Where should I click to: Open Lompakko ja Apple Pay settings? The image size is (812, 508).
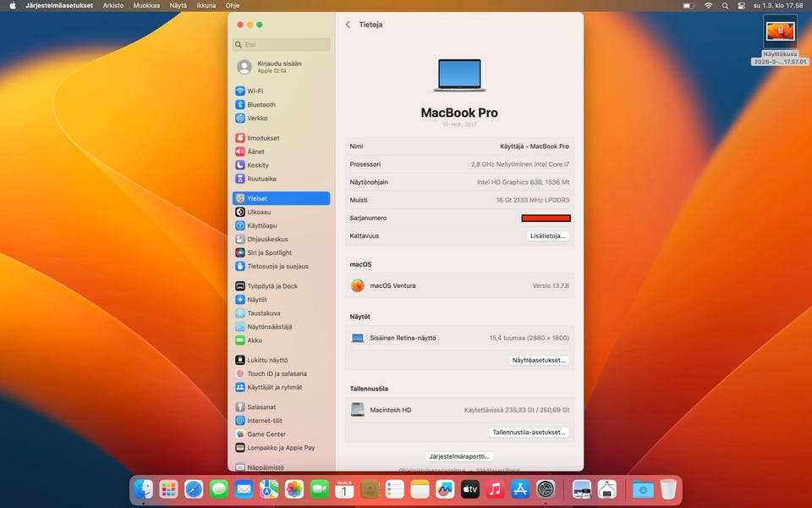coord(280,448)
